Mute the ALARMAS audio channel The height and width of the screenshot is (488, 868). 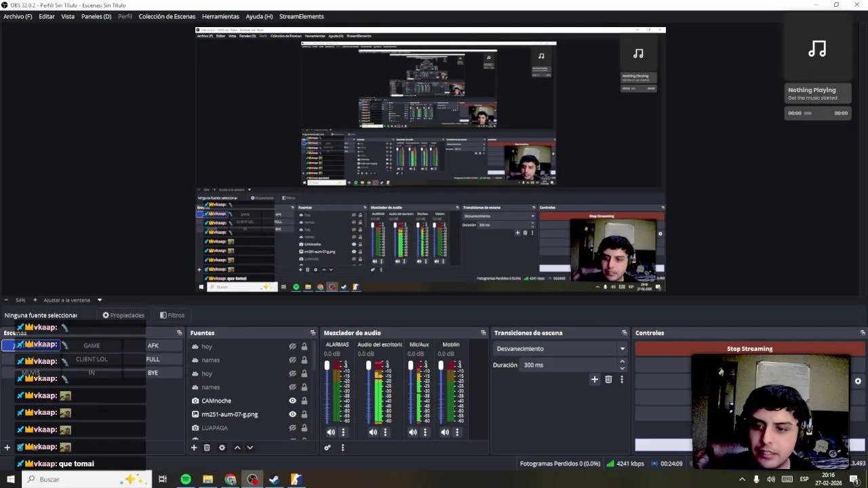pyautogui.click(x=331, y=432)
